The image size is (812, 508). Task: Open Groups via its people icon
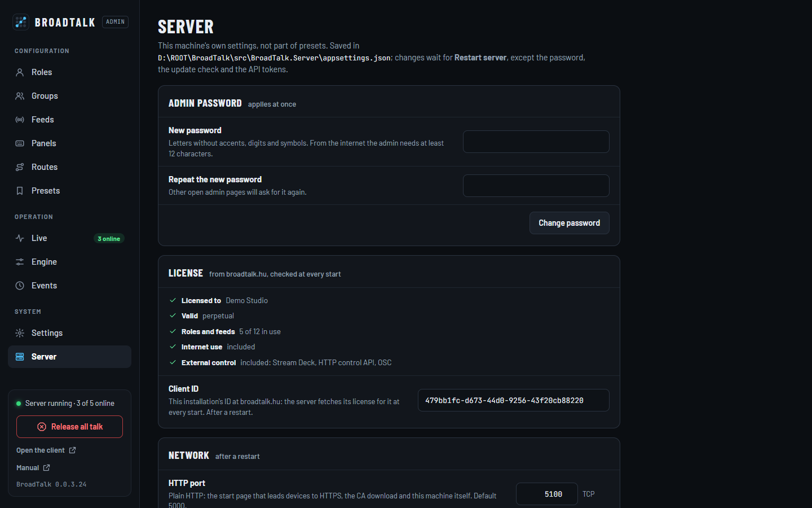20,96
